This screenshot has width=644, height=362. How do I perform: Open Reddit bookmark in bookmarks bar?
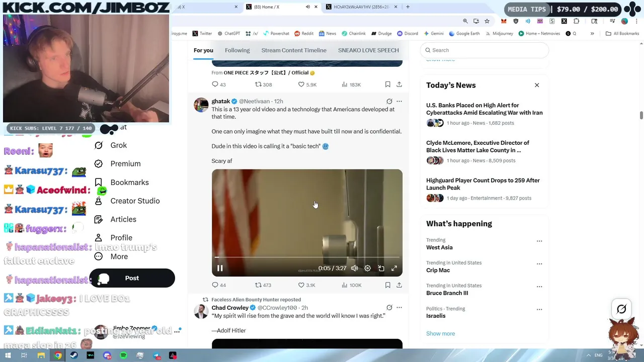tap(304, 34)
